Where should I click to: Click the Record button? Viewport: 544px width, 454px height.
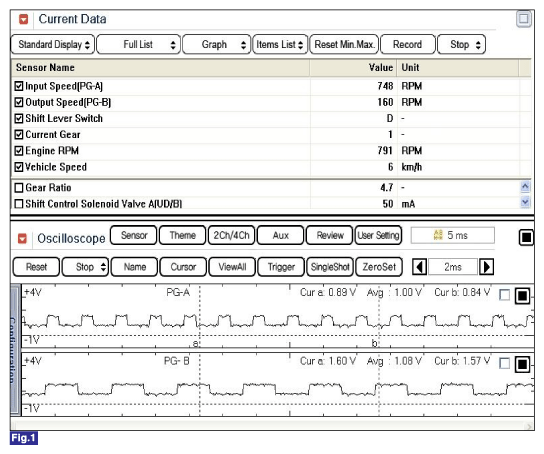(407, 44)
